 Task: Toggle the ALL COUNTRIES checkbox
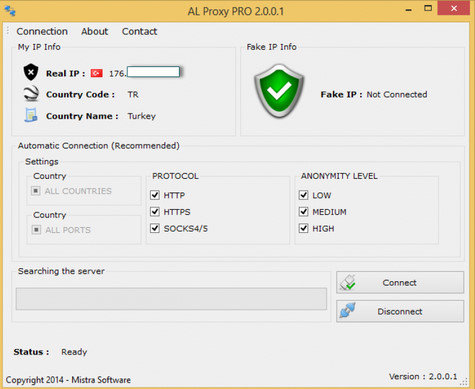(36, 191)
